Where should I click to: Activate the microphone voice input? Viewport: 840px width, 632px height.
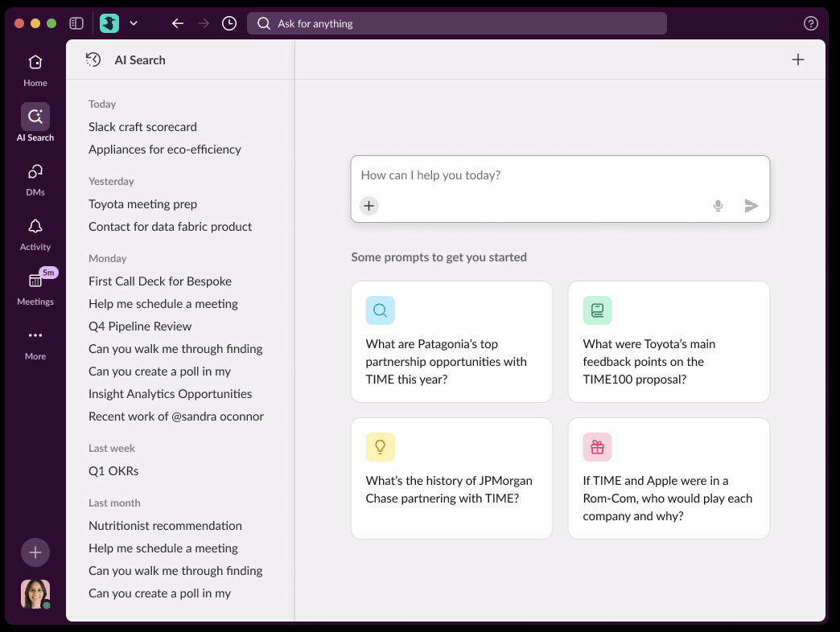pos(718,206)
